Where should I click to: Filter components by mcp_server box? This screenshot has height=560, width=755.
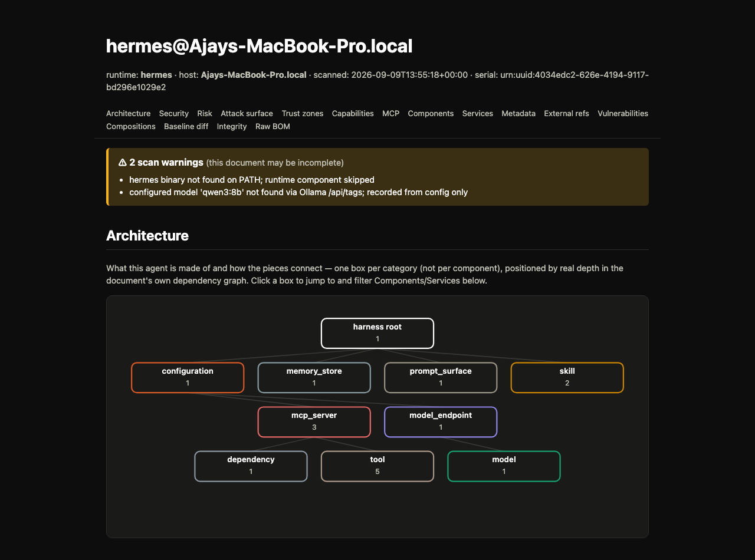pos(314,421)
